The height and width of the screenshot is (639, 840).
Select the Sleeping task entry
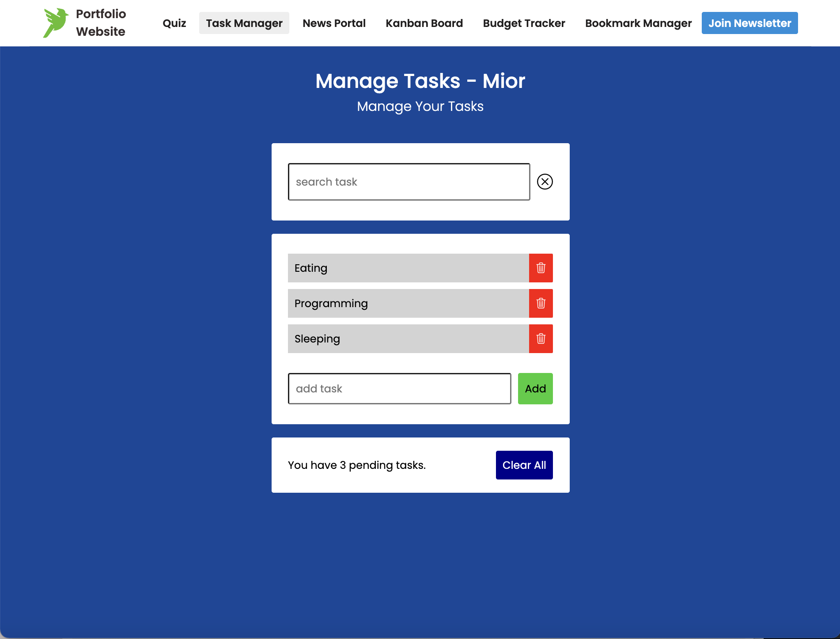(x=408, y=339)
